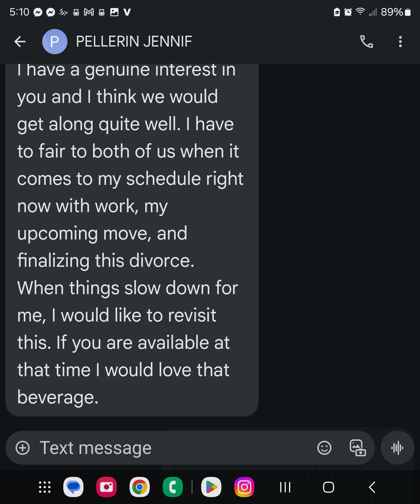
Task: Call the contact with phone icon
Action: [366, 42]
